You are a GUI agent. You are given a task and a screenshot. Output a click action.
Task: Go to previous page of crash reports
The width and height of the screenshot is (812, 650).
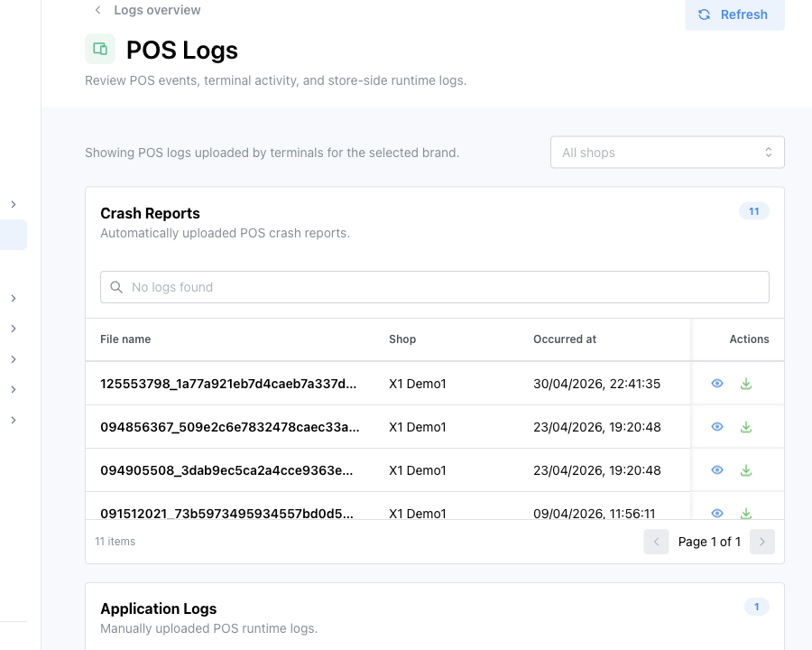656,542
